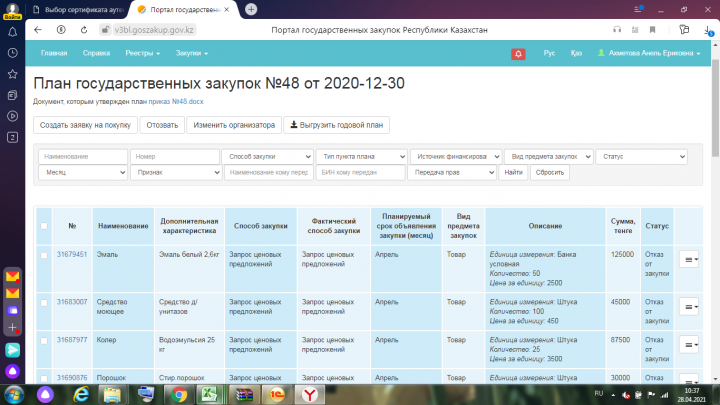Expand the Реестры menu
Screen dimensions: 720x405
143,53
